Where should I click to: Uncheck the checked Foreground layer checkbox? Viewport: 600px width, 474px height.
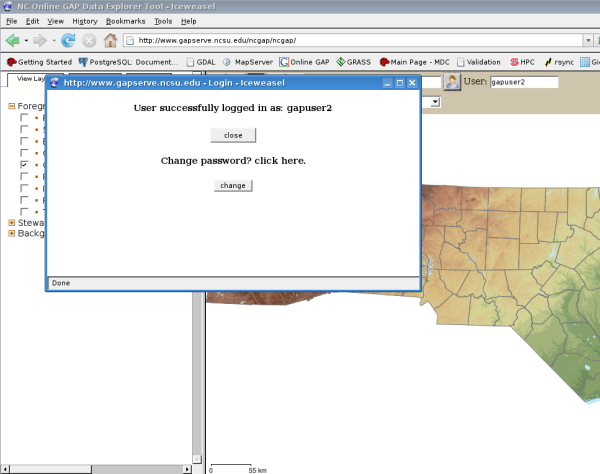click(24, 165)
